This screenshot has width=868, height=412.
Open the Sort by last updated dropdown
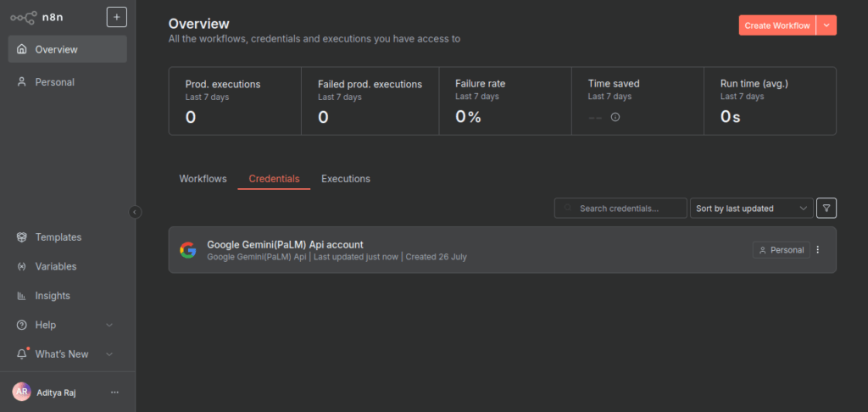click(x=751, y=208)
